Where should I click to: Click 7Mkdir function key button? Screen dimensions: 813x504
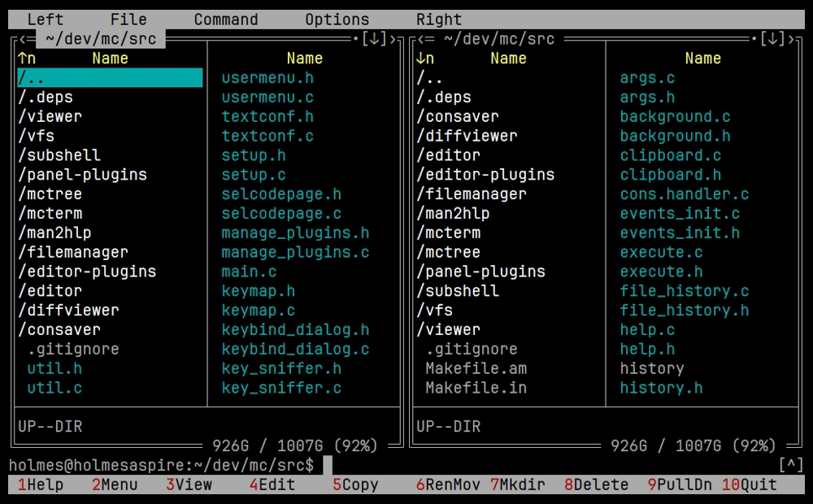(x=517, y=484)
